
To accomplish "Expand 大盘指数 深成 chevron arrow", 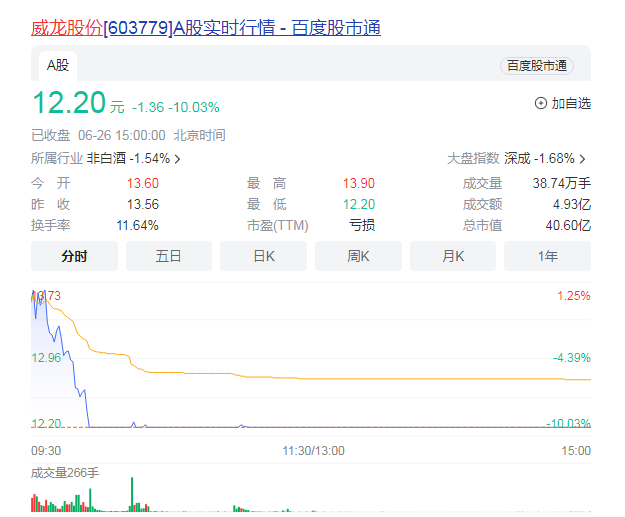I will pos(582,159).
